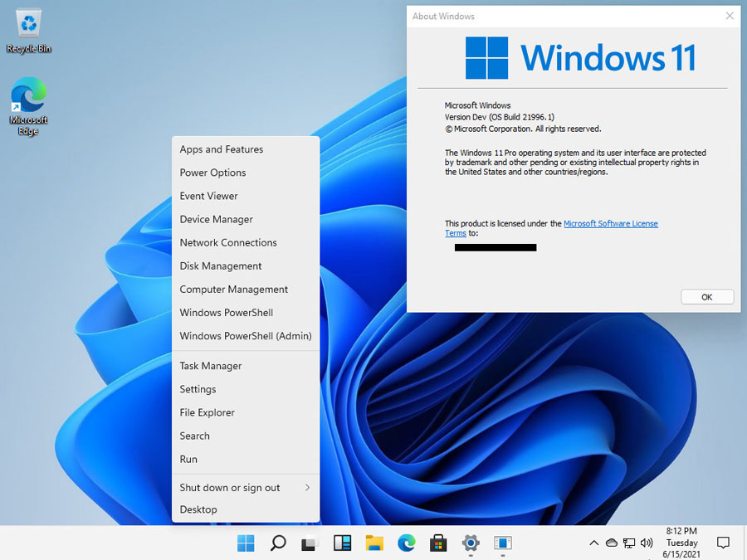
Task: Choose Windows PowerShell (Admin) in the menu
Action: [x=246, y=336]
